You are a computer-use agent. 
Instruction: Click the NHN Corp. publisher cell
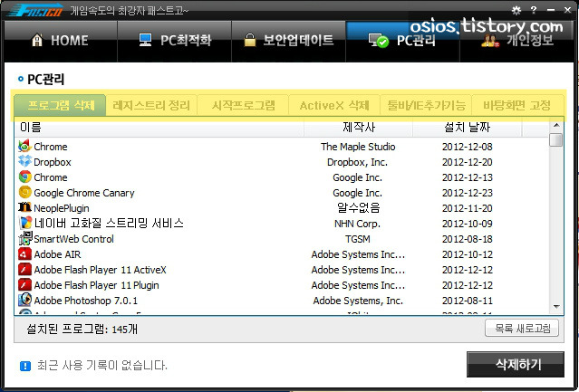point(357,224)
